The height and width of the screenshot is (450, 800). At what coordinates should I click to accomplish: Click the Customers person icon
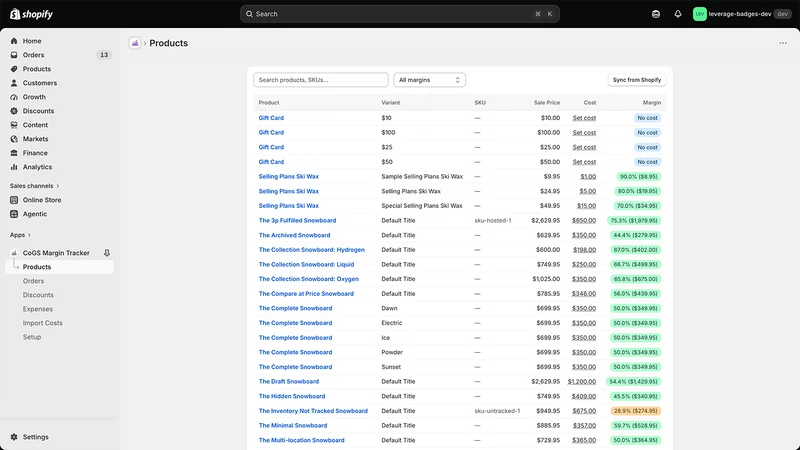point(14,83)
